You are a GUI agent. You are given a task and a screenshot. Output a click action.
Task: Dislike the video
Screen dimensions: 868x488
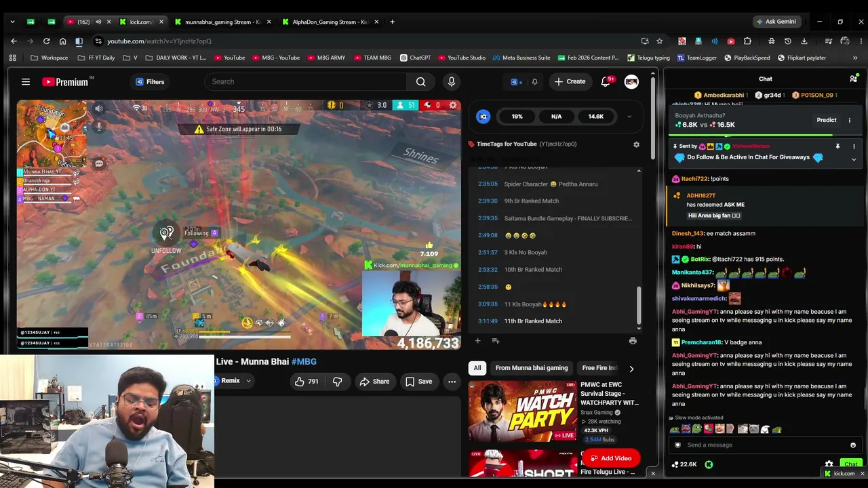coord(337,382)
